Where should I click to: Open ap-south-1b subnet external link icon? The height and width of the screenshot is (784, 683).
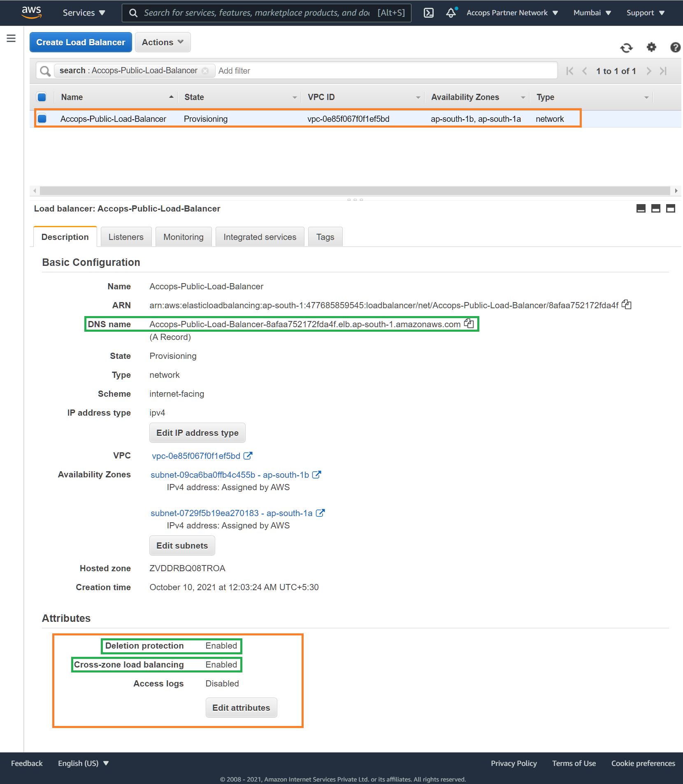point(317,475)
